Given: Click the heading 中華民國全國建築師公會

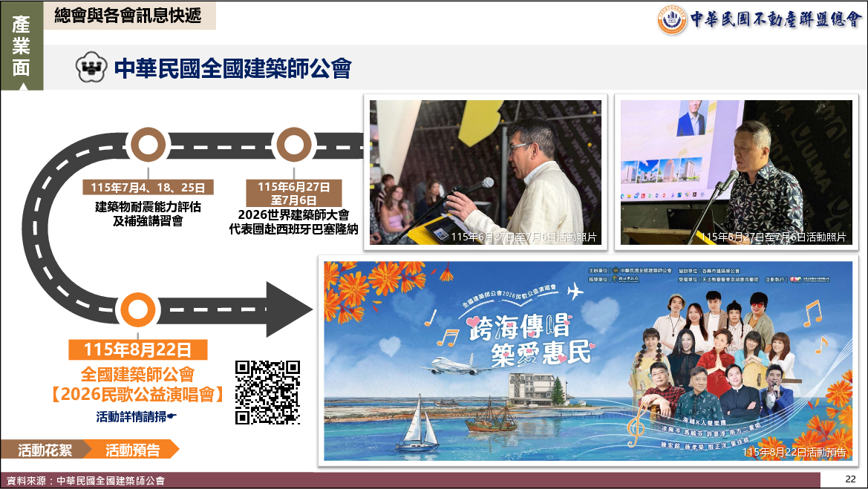Looking at the screenshot, I should [x=233, y=68].
